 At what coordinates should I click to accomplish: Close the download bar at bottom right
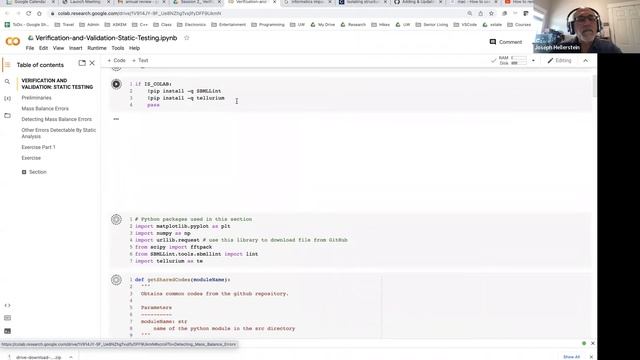[x=591, y=357]
